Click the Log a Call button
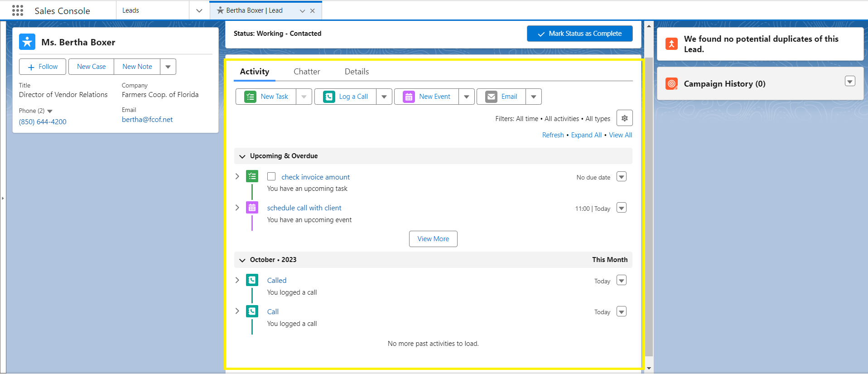 click(345, 97)
